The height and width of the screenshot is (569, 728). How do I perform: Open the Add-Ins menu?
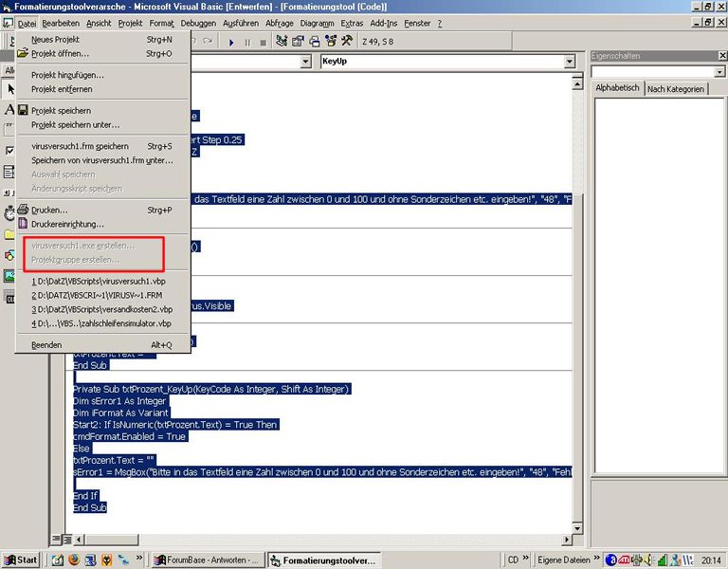[x=384, y=23]
